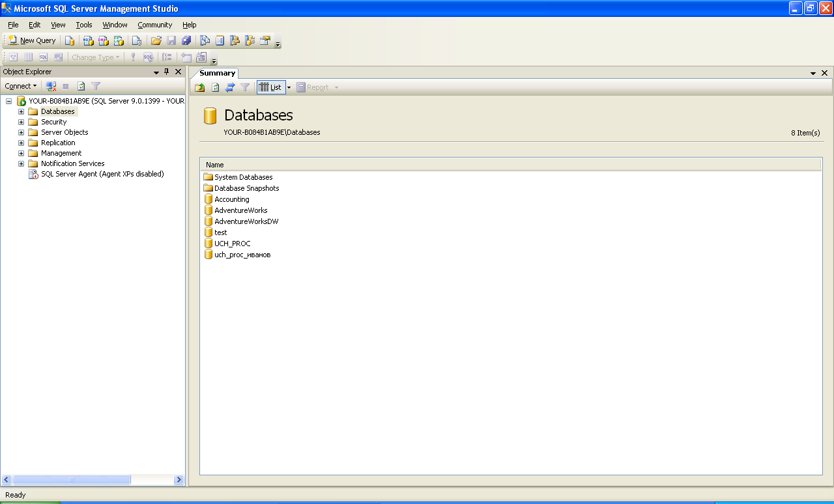The image size is (834, 504).
Task: Open the Tools menu
Action: pyautogui.click(x=84, y=25)
